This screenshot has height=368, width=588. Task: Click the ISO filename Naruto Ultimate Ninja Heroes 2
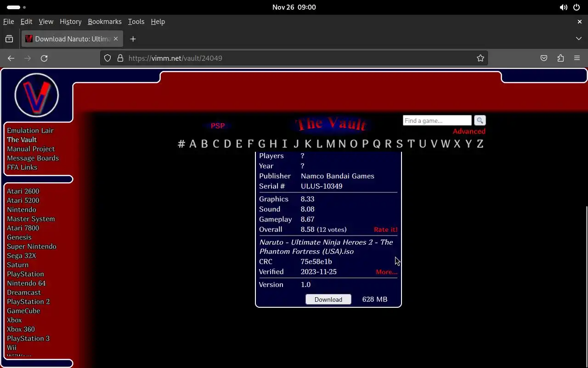pyautogui.click(x=326, y=247)
